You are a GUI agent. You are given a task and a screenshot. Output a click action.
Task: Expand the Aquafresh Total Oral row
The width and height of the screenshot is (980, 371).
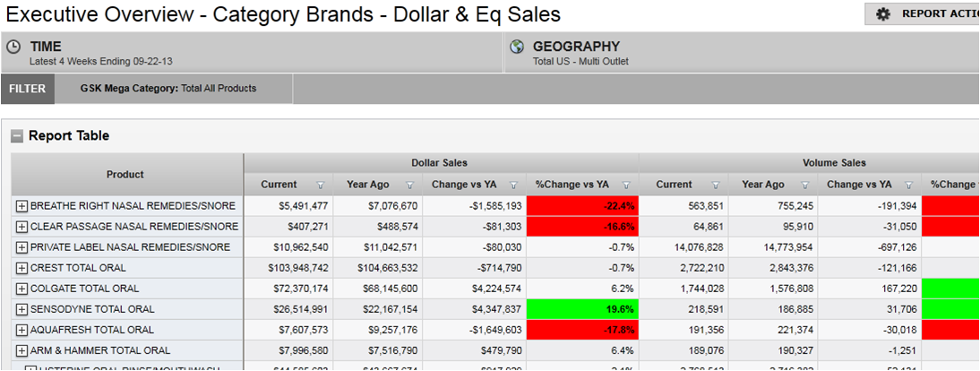pyautogui.click(x=22, y=330)
